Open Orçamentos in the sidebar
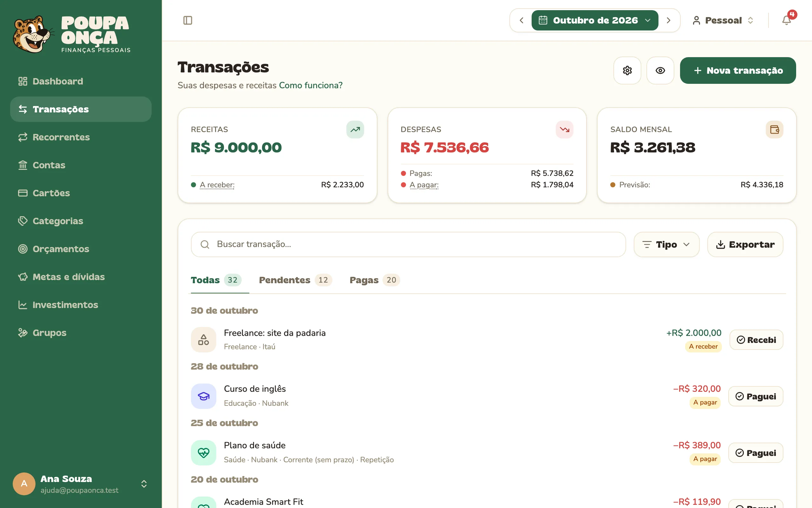812x508 pixels. click(81, 249)
